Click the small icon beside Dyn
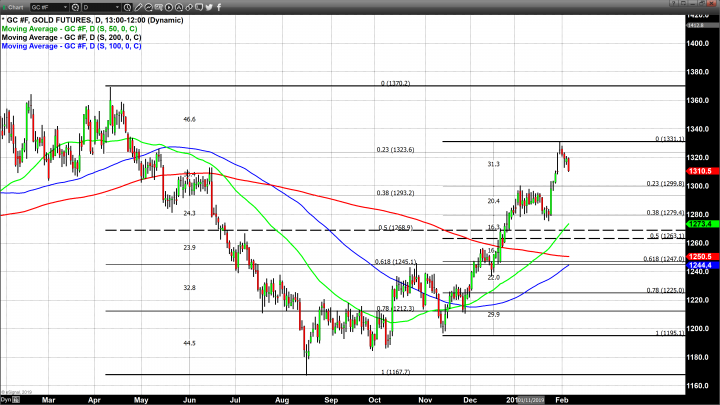Screen dimensions: 720x405 click(16, 399)
